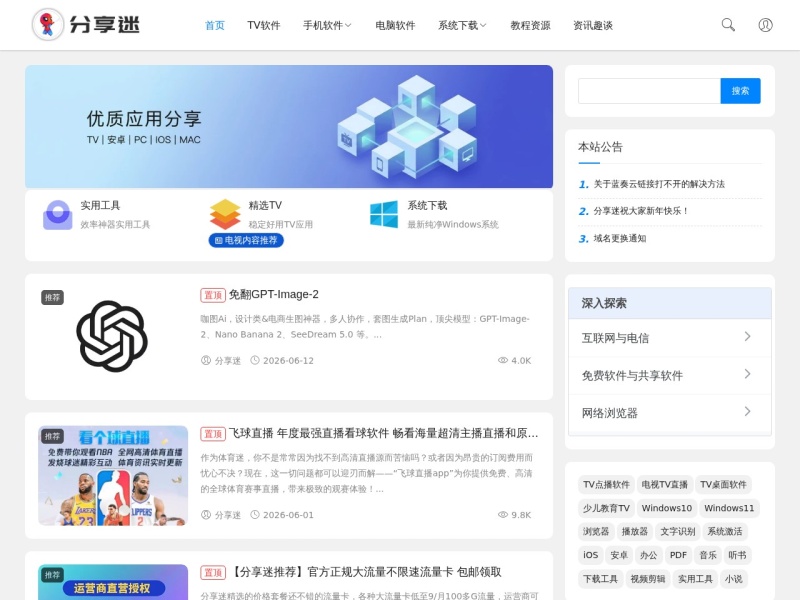Select the PDF tag
Viewport: 800px width, 600px height.
pos(678,555)
